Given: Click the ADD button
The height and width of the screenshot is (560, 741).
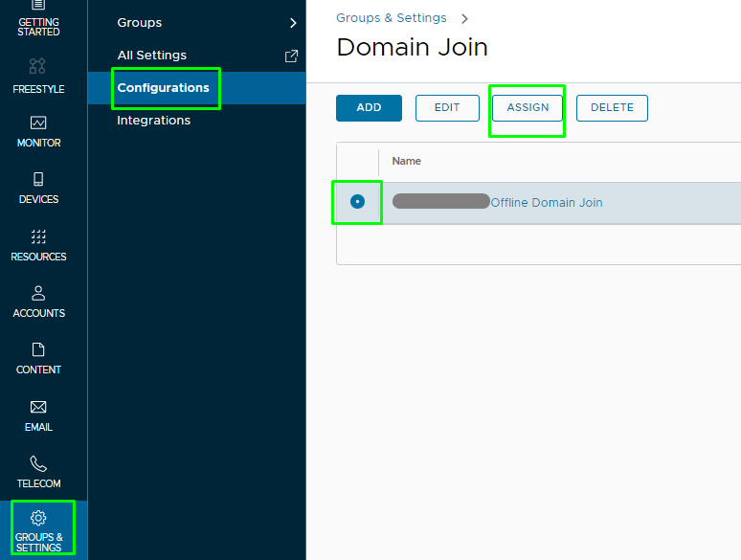Looking at the screenshot, I should click(x=369, y=108).
